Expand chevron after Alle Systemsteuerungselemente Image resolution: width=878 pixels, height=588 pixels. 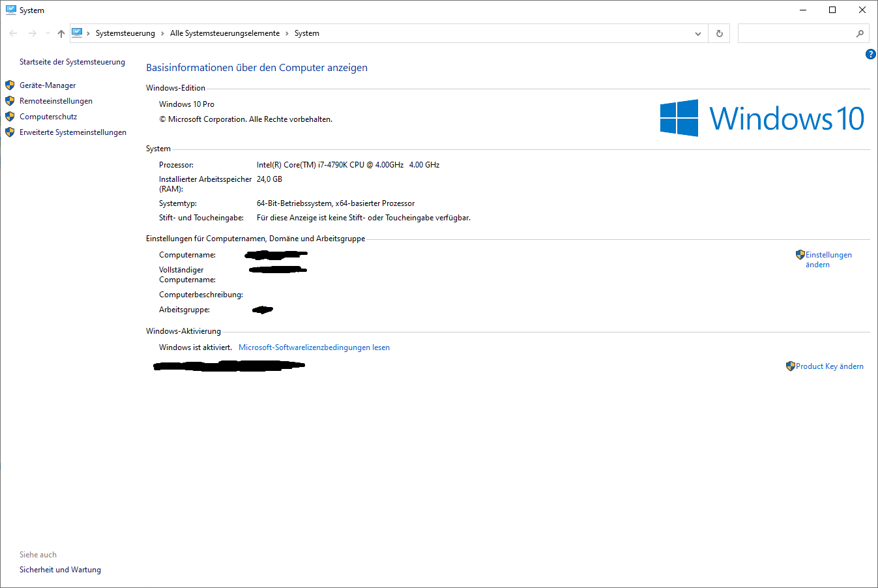(287, 33)
